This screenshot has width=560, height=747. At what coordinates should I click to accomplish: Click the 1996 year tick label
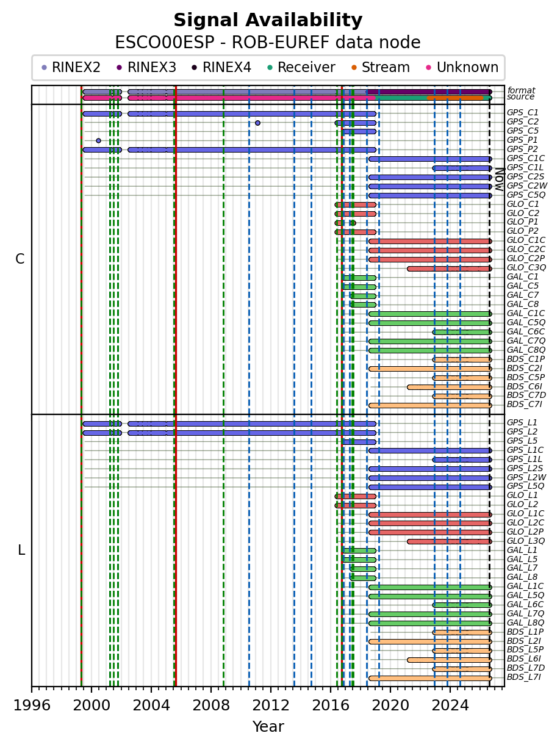click(x=32, y=706)
